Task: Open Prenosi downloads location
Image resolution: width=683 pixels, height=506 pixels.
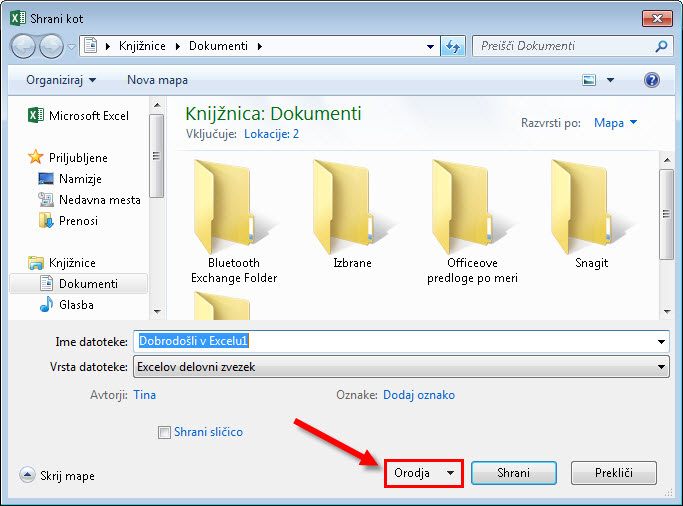Action: [x=68, y=221]
